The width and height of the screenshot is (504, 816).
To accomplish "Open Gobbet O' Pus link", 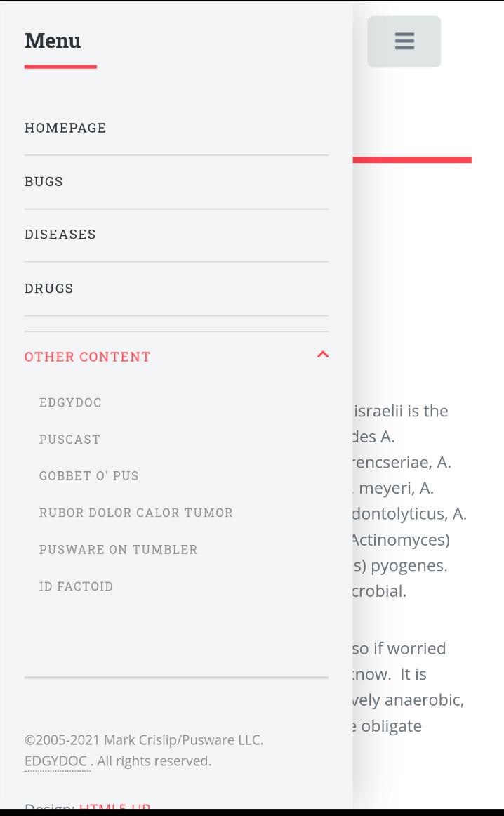I will point(89,476).
